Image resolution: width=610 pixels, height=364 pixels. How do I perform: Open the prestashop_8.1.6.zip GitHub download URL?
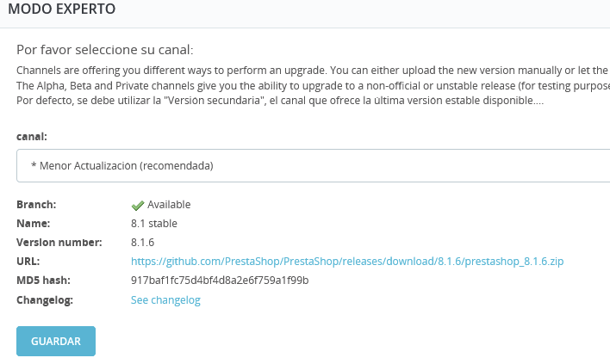(347, 261)
